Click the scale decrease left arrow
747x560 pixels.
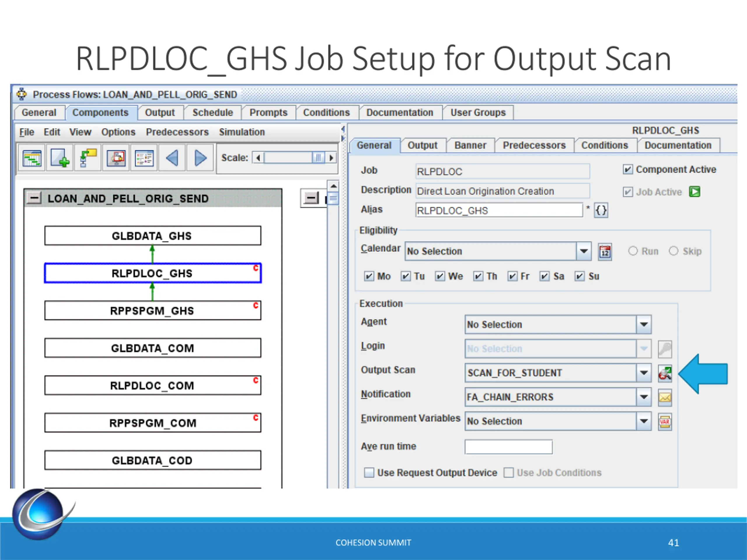(258, 157)
